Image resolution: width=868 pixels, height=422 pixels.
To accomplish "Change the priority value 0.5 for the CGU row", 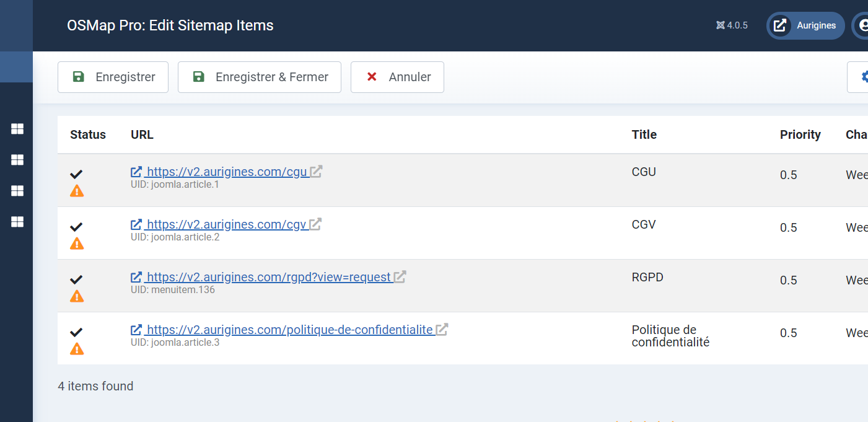I will pos(788,175).
